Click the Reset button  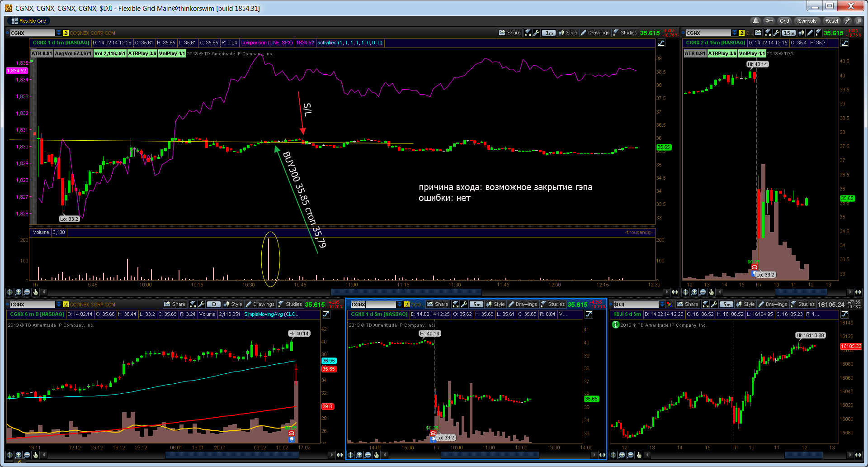tap(831, 21)
